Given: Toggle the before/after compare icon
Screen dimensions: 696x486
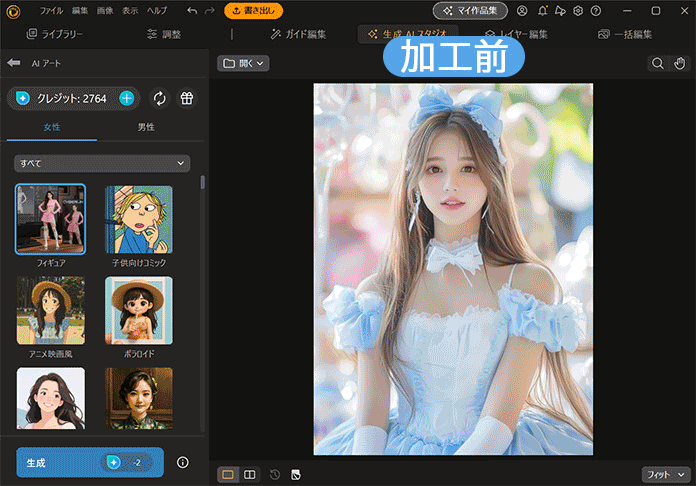Looking at the screenshot, I should [x=296, y=475].
